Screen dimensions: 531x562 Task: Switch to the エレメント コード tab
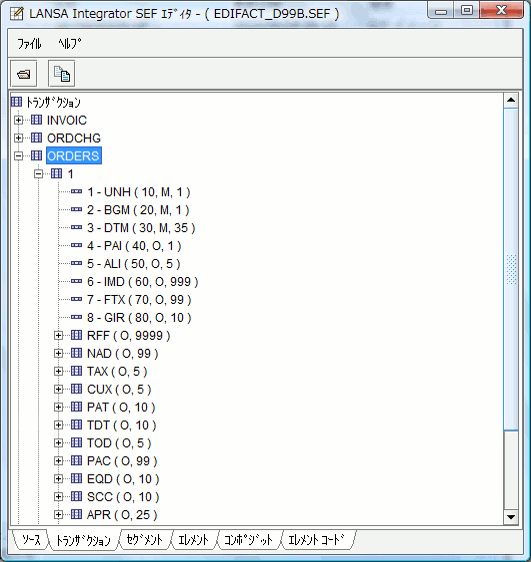(316, 540)
